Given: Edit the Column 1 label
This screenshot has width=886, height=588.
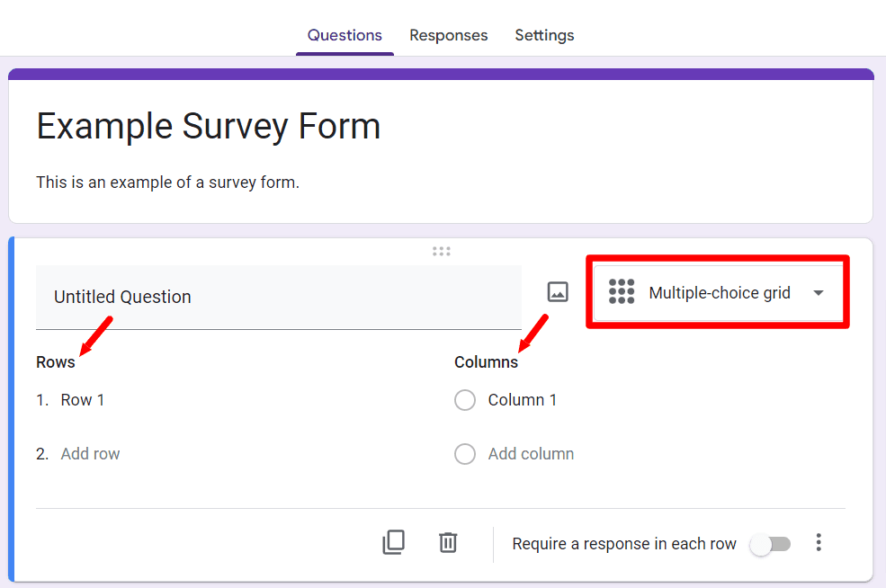Looking at the screenshot, I should 523,400.
